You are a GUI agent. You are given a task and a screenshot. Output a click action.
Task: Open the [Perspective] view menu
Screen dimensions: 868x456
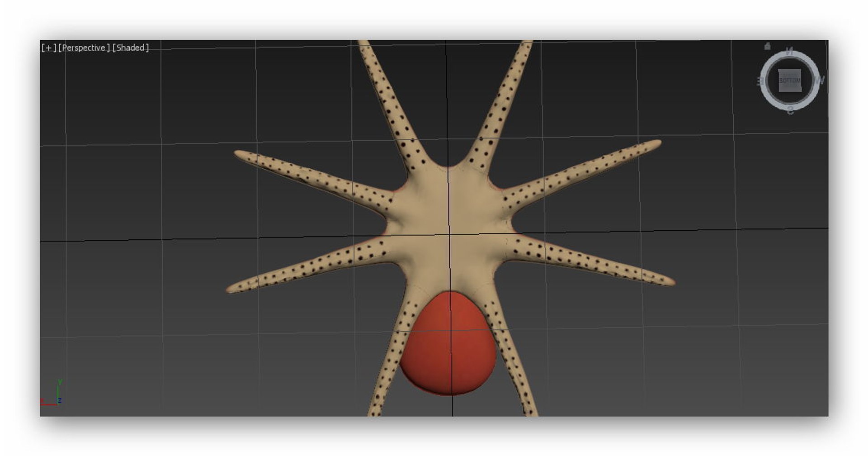click(84, 47)
